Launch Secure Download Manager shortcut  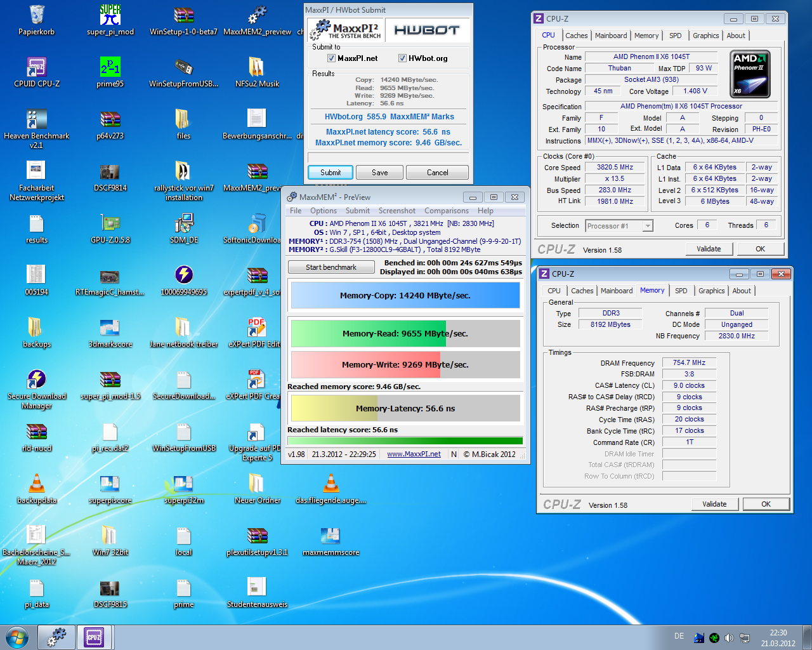point(37,389)
